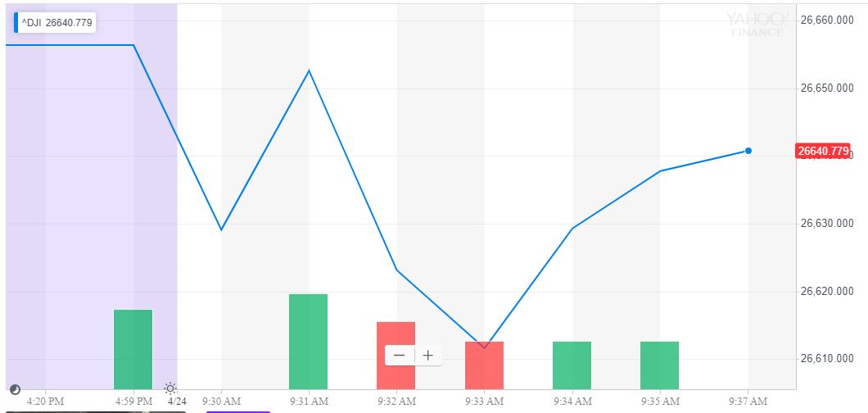Click the 4/24 date label on axis
The image size is (868, 413).
click(176, 402)
